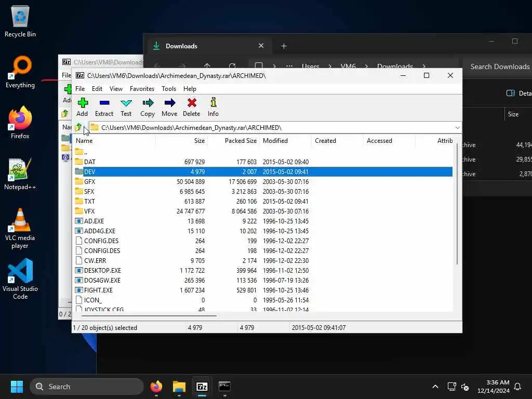532x399 pixels.
Task: Open the View menu
Action: click(x=116, y=88)
